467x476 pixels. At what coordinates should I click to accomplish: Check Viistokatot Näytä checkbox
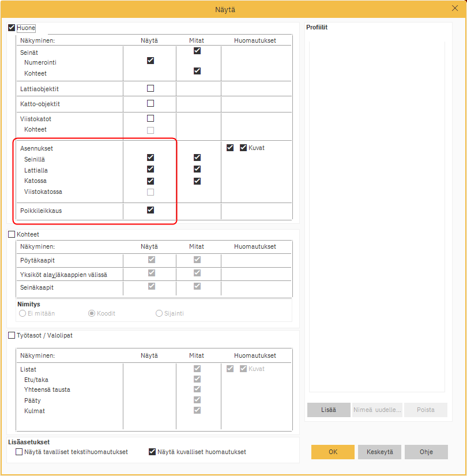coord(150,118)
